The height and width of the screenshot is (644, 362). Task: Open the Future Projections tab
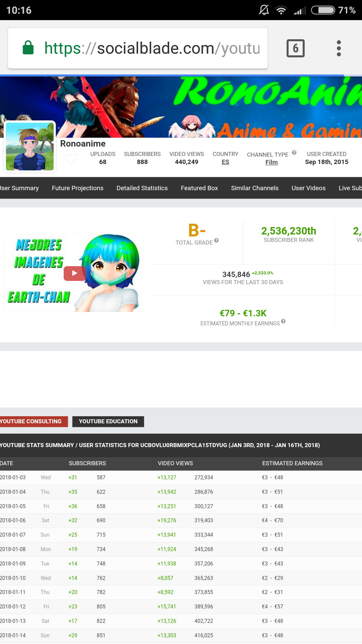point(77,188)
